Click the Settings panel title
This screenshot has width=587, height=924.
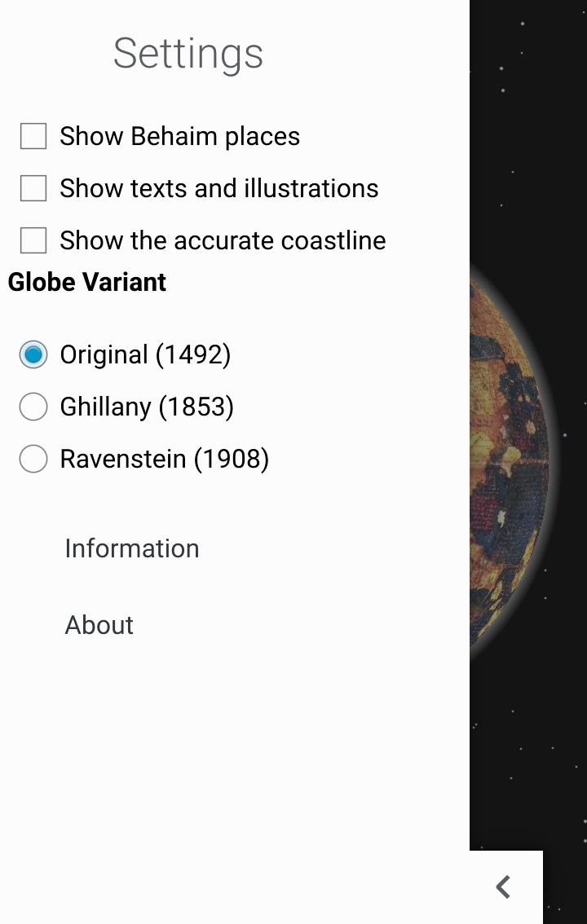pos(188,54)
